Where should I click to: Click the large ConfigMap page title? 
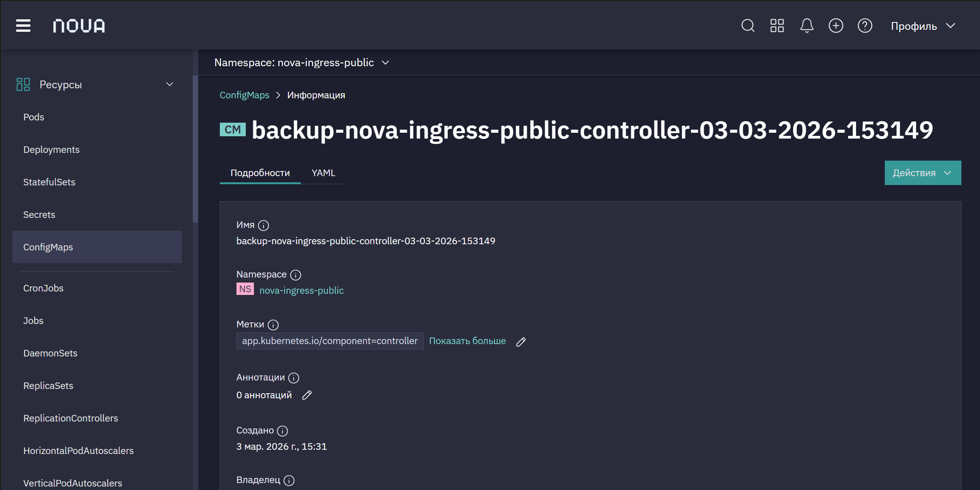click(x=592, y=130)
